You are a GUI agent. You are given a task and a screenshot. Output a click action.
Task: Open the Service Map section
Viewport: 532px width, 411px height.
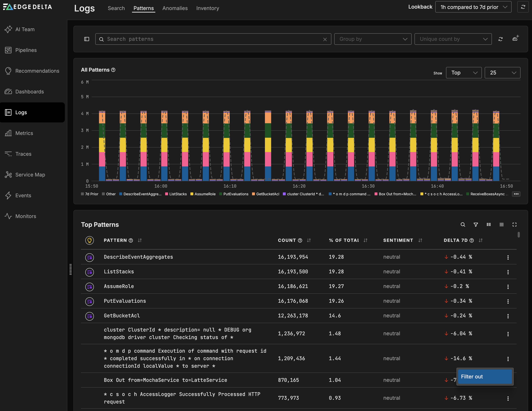click(30, 175)
